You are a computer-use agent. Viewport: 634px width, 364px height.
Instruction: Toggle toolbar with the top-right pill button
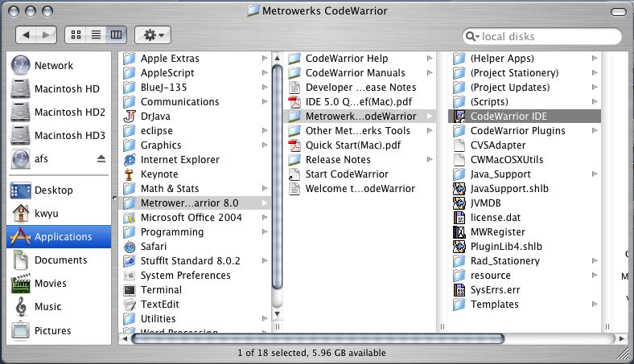[618, 12]
